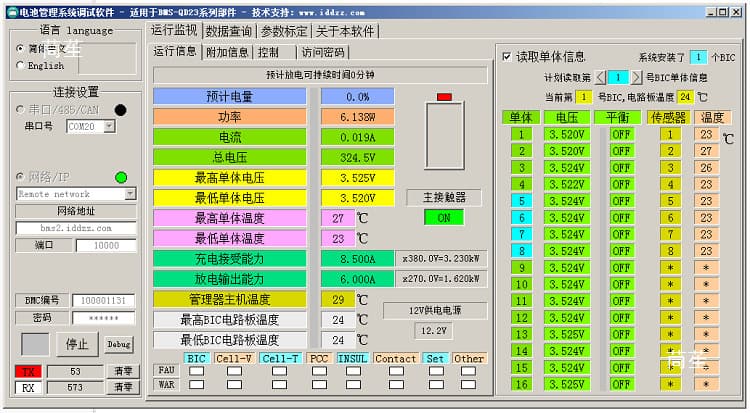Click the previous BIC arrow button
The width and height of the screenshot is (750, 413).
click(600, 77)
